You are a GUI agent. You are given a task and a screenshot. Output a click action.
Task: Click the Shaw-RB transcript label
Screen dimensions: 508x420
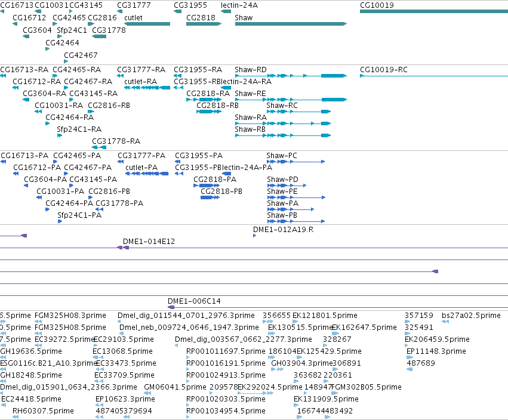[250, 129]
